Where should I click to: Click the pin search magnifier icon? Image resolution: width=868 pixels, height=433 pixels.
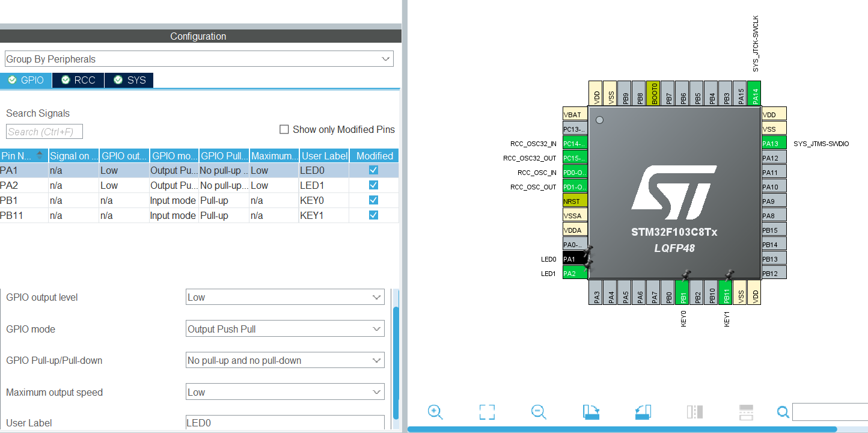tap(783, 412)
